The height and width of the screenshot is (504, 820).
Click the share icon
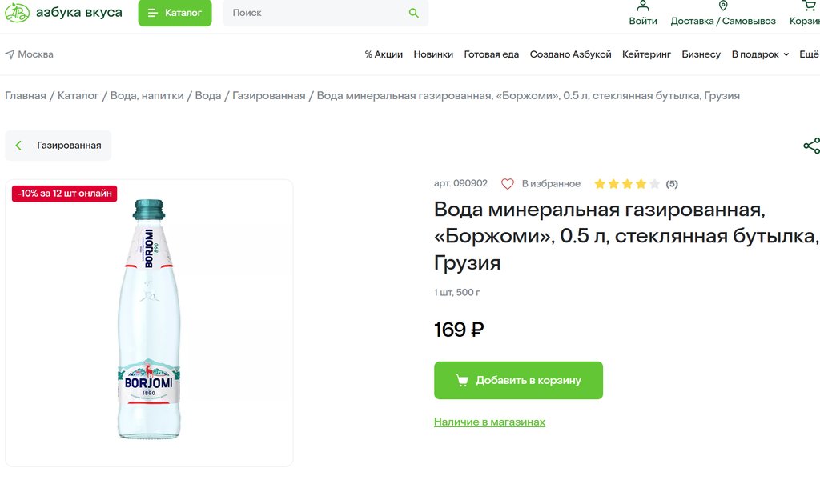812,146
